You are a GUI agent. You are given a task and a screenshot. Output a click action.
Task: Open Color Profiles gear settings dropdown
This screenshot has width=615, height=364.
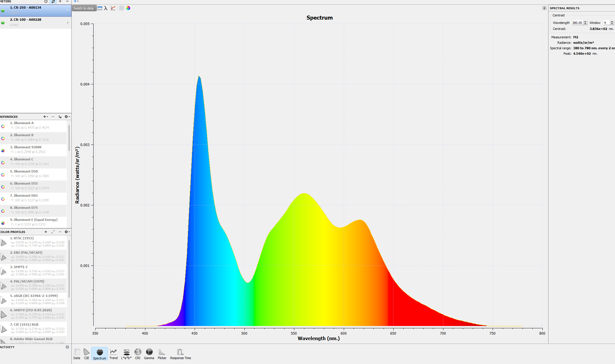[x=67, y=232]
